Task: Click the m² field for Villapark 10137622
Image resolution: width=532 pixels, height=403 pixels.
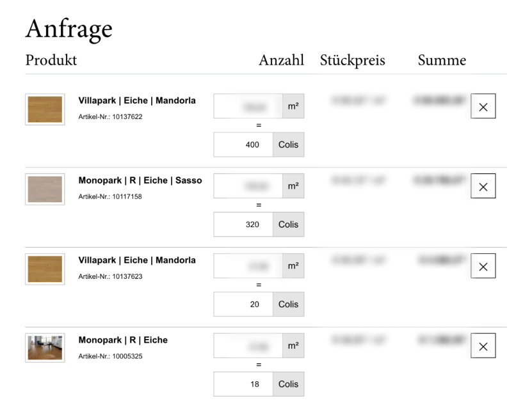Action: click(248, 106)
